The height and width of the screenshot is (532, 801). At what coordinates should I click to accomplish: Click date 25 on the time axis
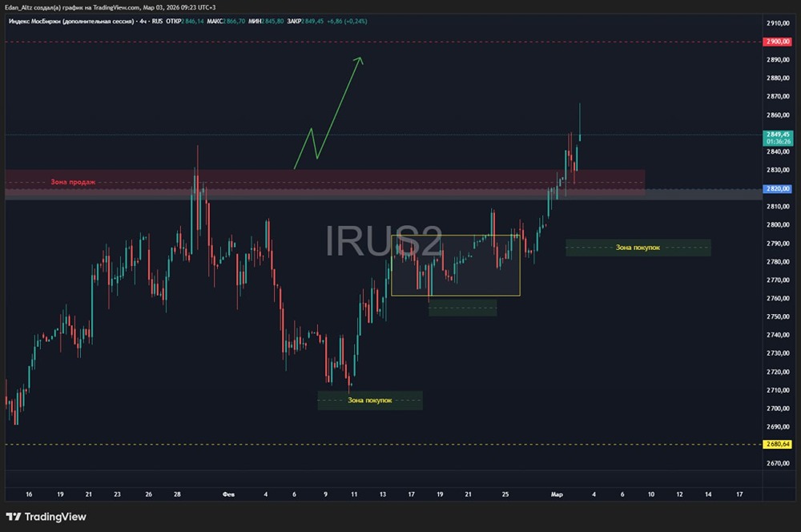coord(505,494)
